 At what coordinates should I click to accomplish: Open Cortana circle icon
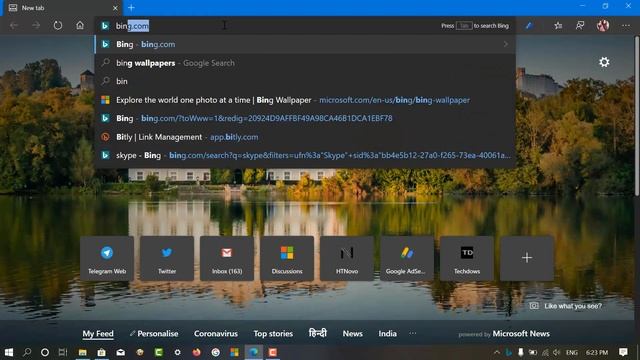(45, 352)
